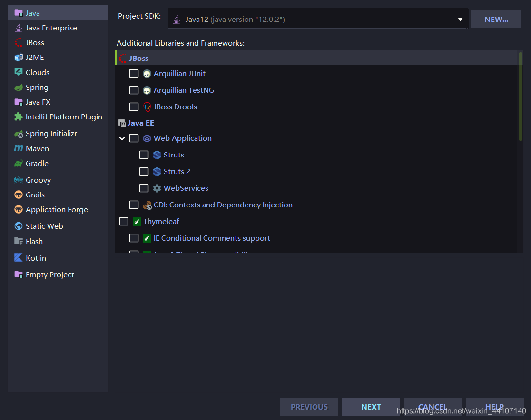
Task: Click the Clouds icon
Action: (19, 72)
